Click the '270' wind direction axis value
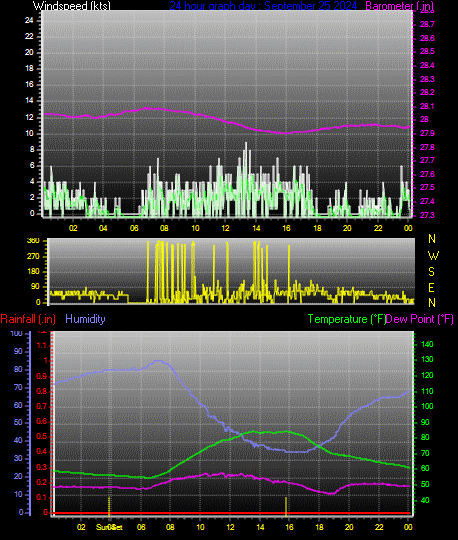The width and height of the screenshot is (458, 540). tap(33, 257)
